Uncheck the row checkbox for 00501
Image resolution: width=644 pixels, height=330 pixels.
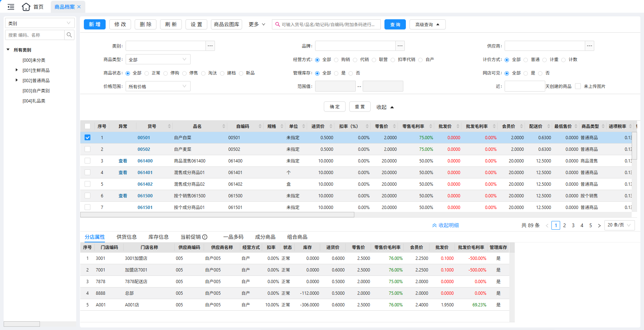tap(87, 137)
